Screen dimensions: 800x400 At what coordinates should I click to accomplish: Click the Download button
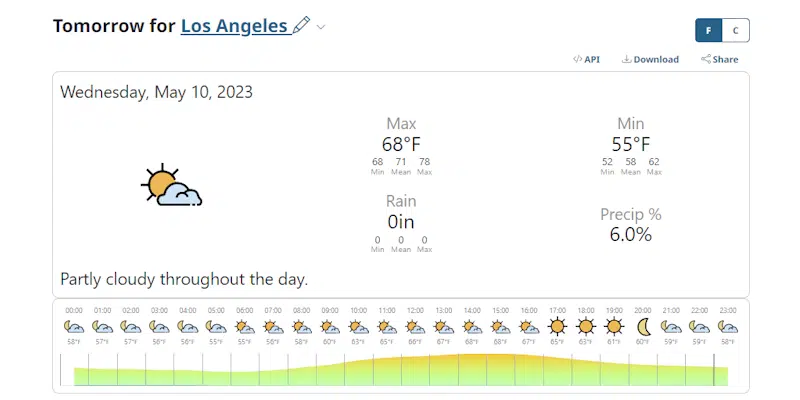650,59
